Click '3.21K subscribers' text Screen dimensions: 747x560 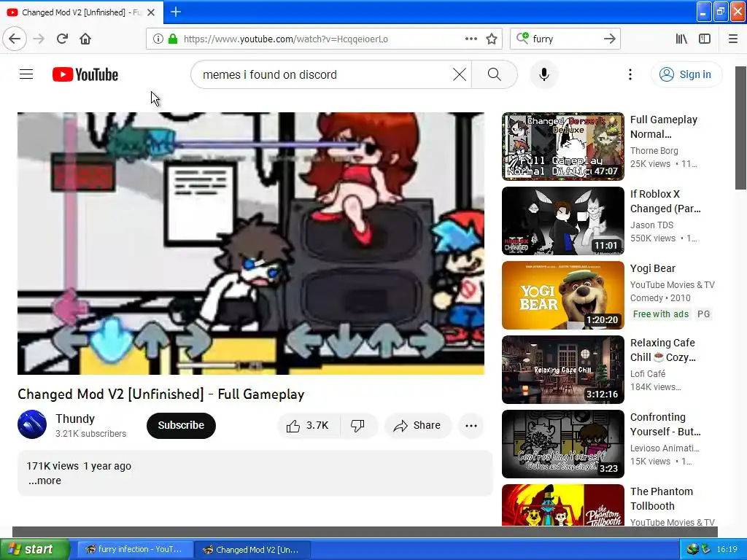(90, 433)
